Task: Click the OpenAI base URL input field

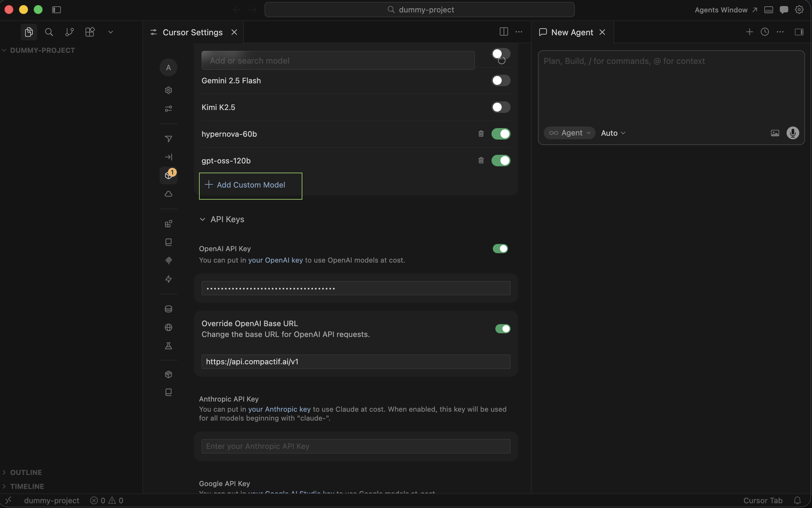Action: (356, 361)
